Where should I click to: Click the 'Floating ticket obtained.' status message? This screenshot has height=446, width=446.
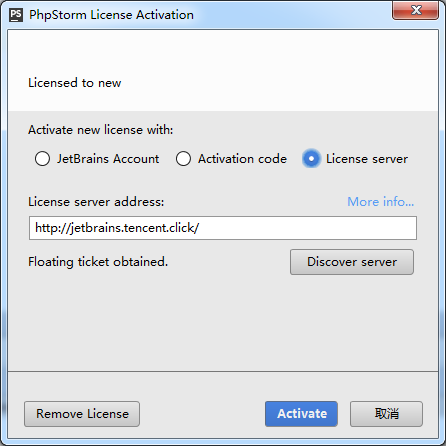point(98,262)
